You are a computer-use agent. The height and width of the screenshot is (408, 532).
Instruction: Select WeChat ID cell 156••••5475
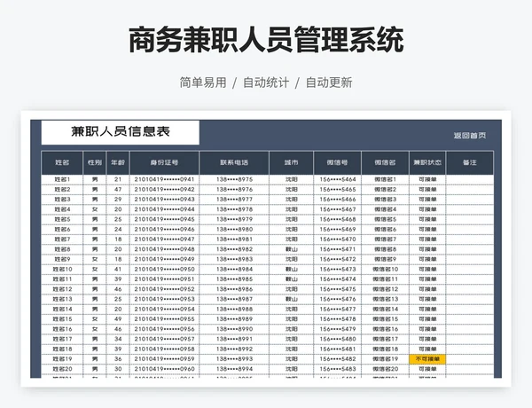point(338,289)
